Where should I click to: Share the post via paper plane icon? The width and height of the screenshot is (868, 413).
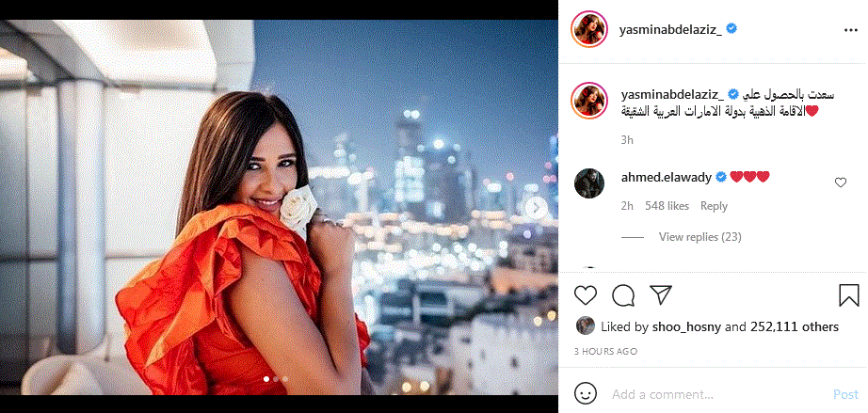coord(660,295)
